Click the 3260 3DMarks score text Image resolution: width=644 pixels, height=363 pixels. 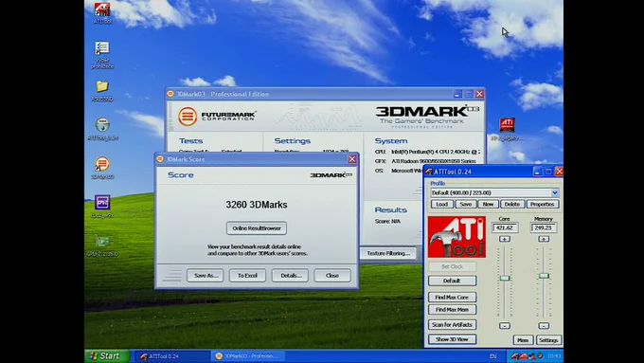pyautogui.click(x=257, y=205)
